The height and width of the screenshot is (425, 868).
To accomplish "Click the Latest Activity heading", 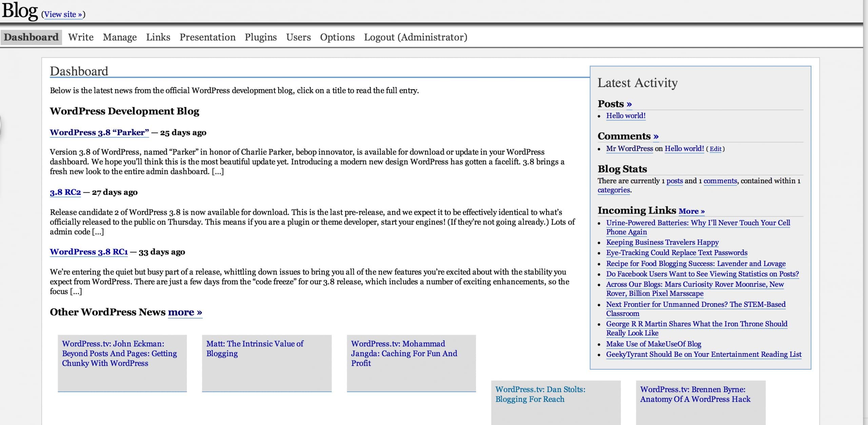I will (637, 83).
